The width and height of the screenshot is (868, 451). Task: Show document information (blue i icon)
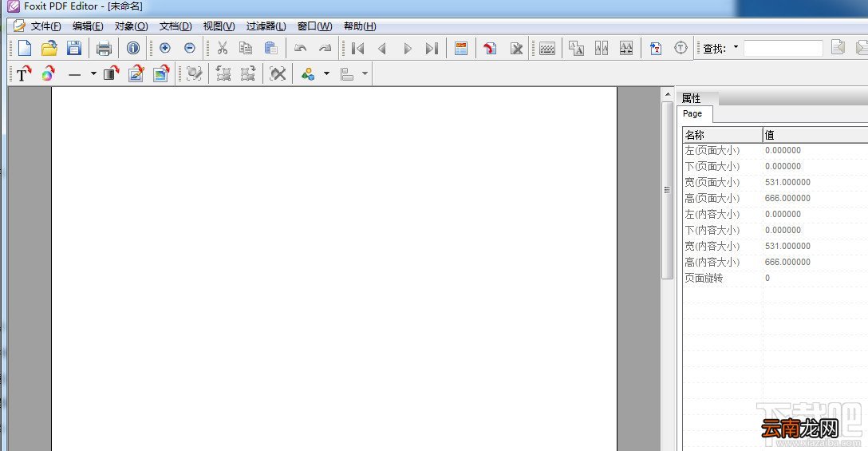pos(133,48)
